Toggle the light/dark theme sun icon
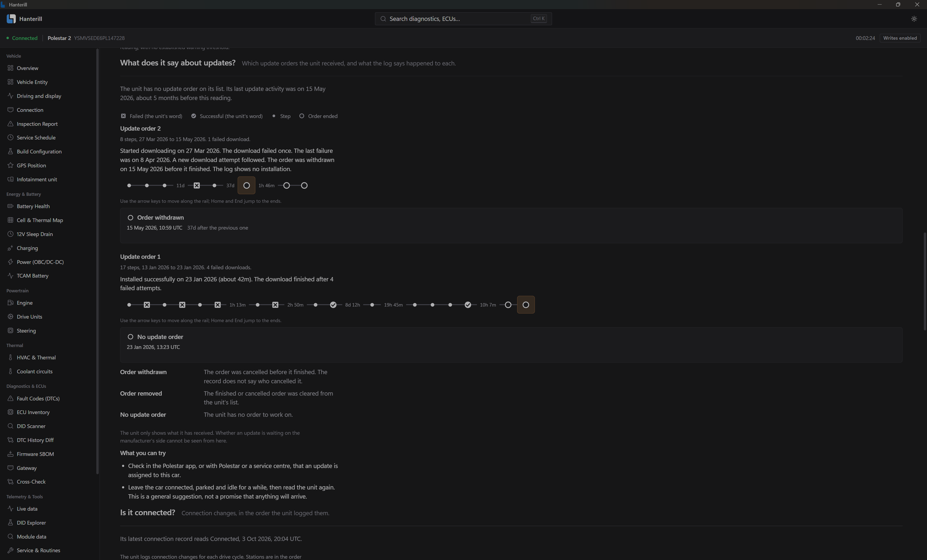Screen dimensions: 927x560 tap(914, 19)
